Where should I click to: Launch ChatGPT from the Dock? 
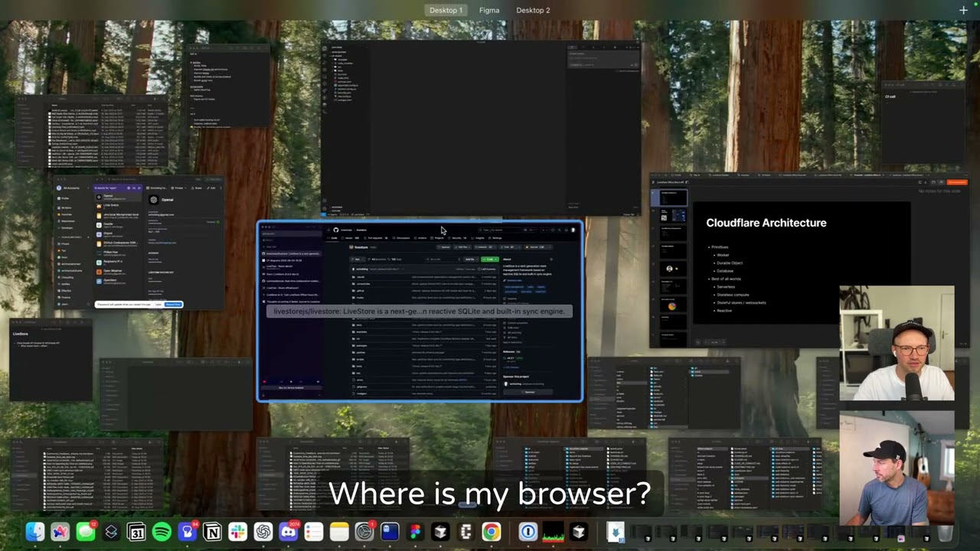[x=263, y=532]
